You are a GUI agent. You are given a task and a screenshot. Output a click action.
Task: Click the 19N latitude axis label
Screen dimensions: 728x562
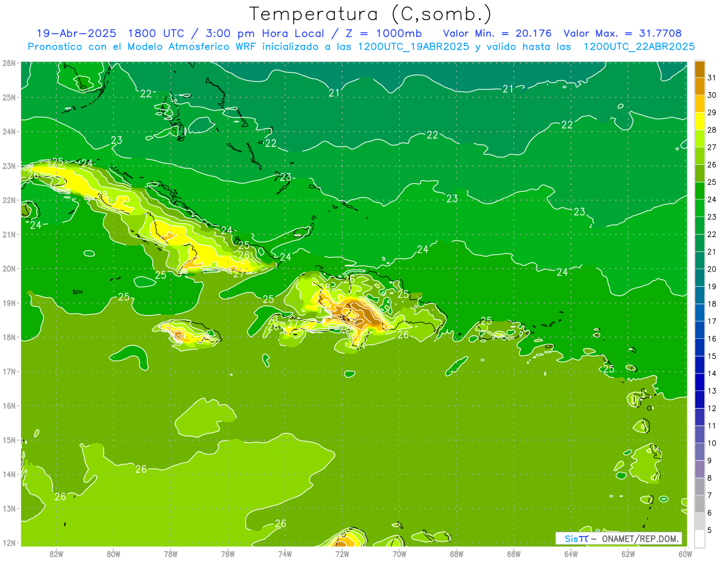click(x=8, y=303)
